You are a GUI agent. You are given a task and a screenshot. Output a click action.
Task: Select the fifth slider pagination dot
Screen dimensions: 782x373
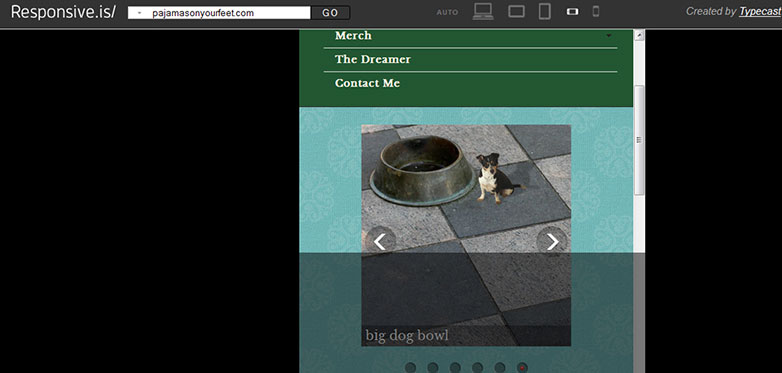[500, 368]
